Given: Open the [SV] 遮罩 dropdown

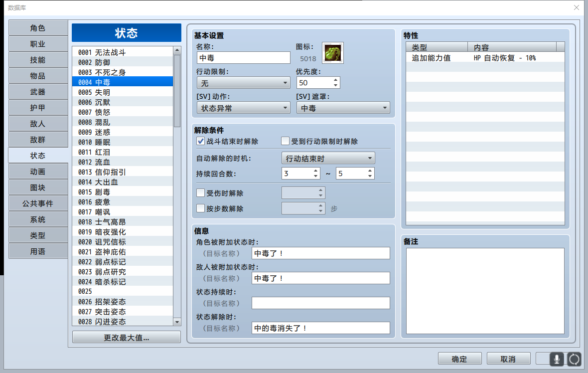Looking at the screenshot, I should [x=343, y=108].
